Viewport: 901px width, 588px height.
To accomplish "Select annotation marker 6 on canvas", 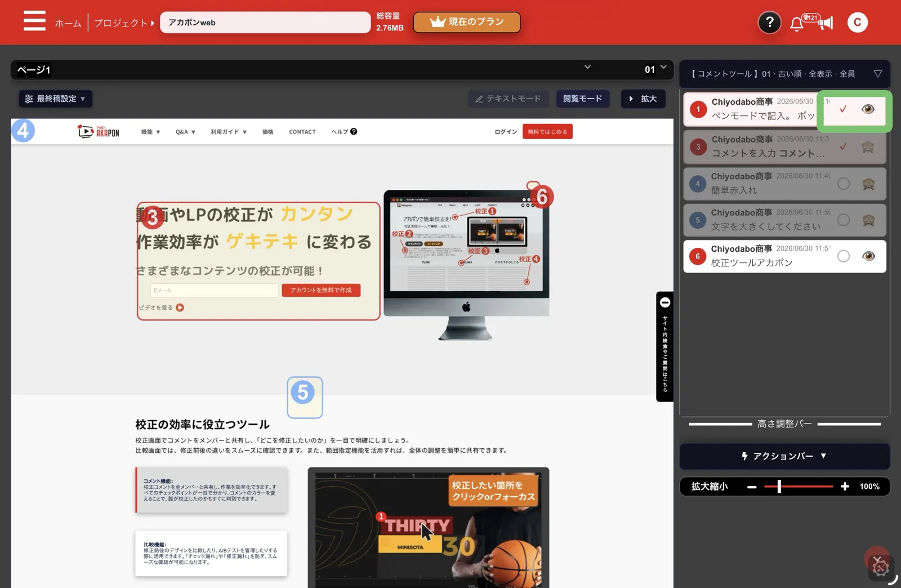I will click(542, 197).
